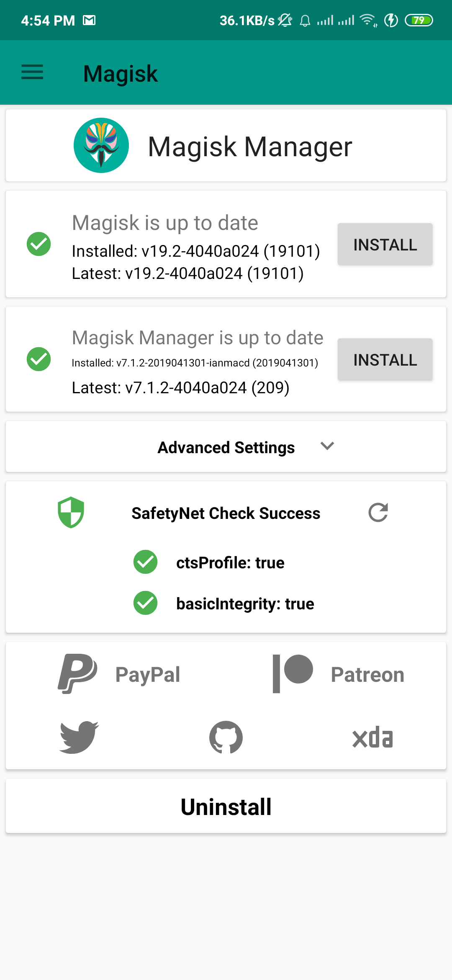Expand the Advanced Settings section
This screenshot has width=452, height=980.
(x=226, y=447)
